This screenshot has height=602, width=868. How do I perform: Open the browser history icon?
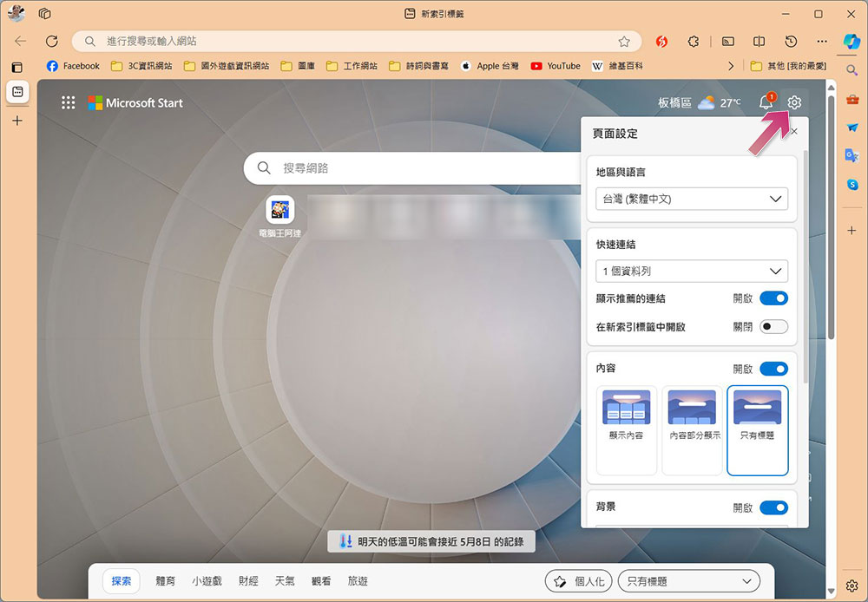click(x=791, y=42)
